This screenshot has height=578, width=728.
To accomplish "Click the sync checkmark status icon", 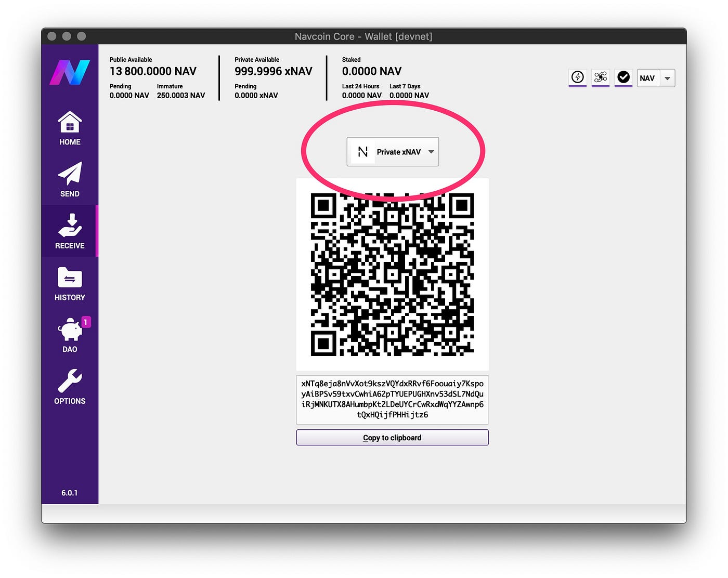I will (623, 77).
